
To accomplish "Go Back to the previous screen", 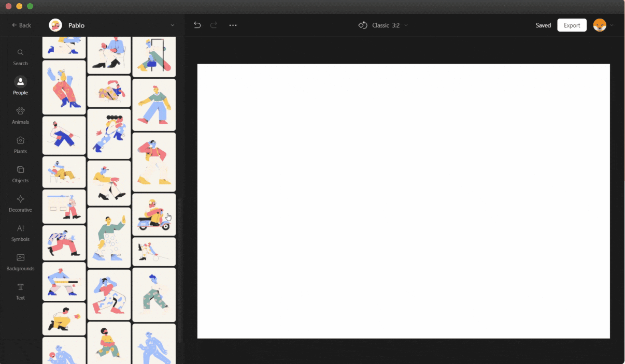I will (22, 25).
